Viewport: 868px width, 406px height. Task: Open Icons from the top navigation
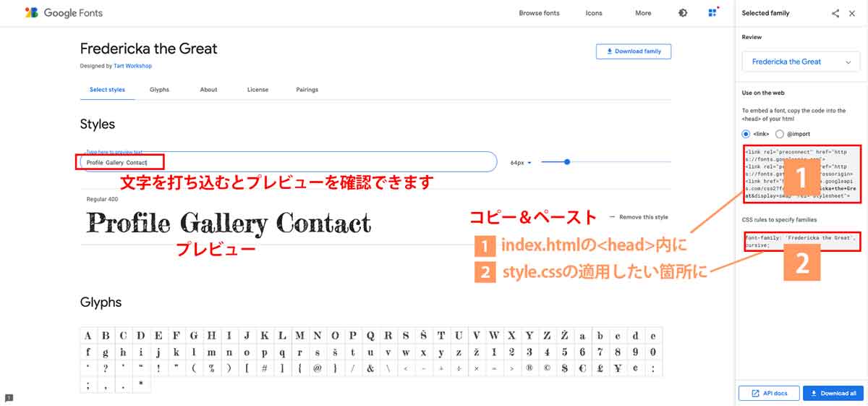[594, 13]
